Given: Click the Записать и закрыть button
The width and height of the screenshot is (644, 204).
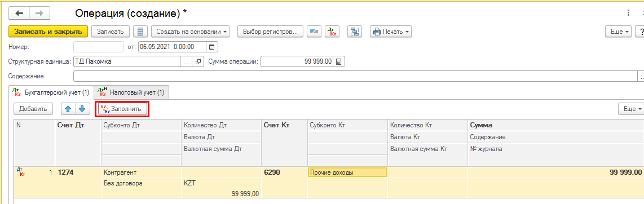Looking at the screenshot, I should tap(48, 32).
